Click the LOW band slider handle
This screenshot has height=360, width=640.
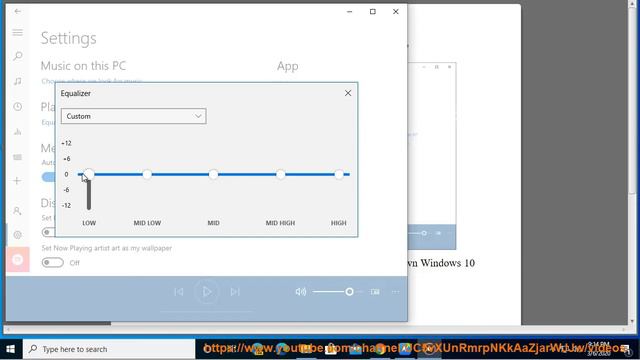coord(89,175)
